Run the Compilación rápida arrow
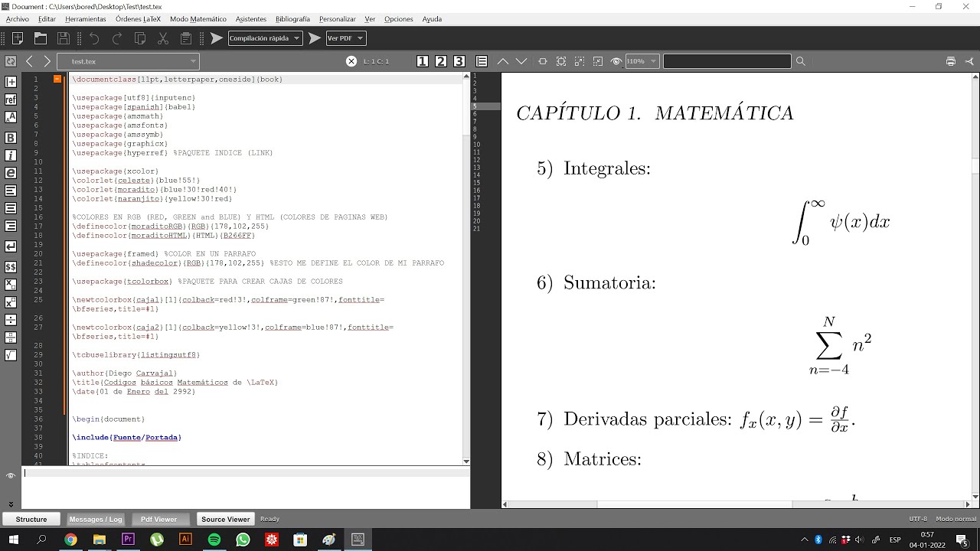The image size is (980, 551). [x=217, y=38]
